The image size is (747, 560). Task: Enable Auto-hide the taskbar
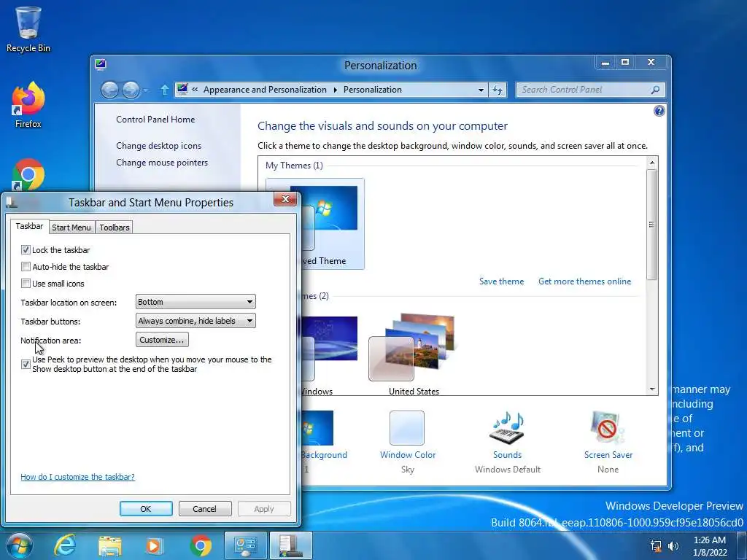26,266
